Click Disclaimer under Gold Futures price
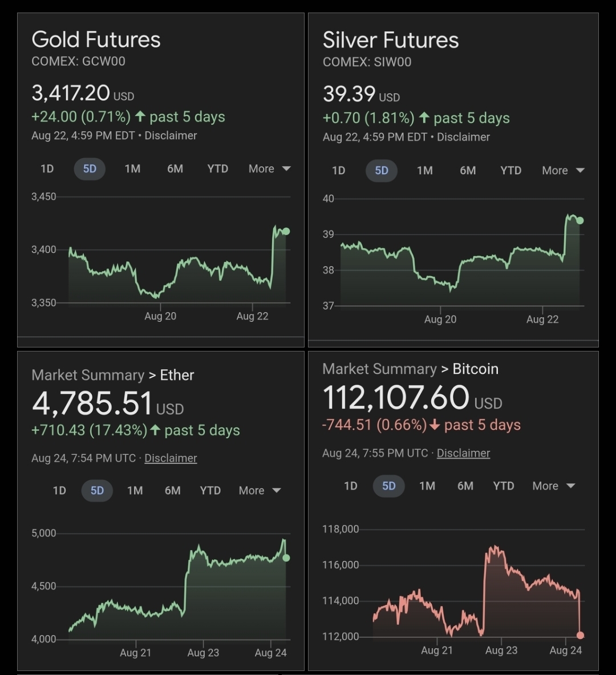This screenshot has width=616, height=675. point(171,136)
